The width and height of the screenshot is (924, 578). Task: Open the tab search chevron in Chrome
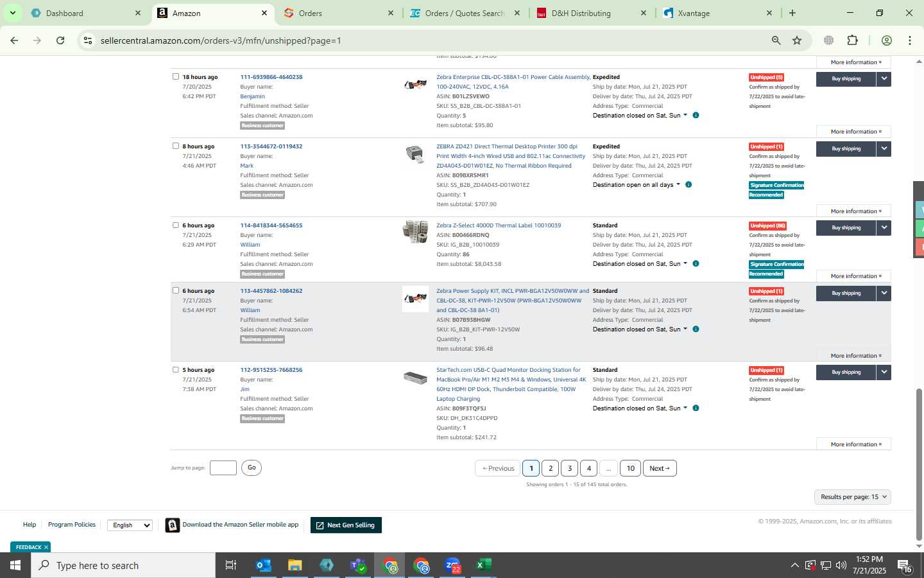pos(12,13)
